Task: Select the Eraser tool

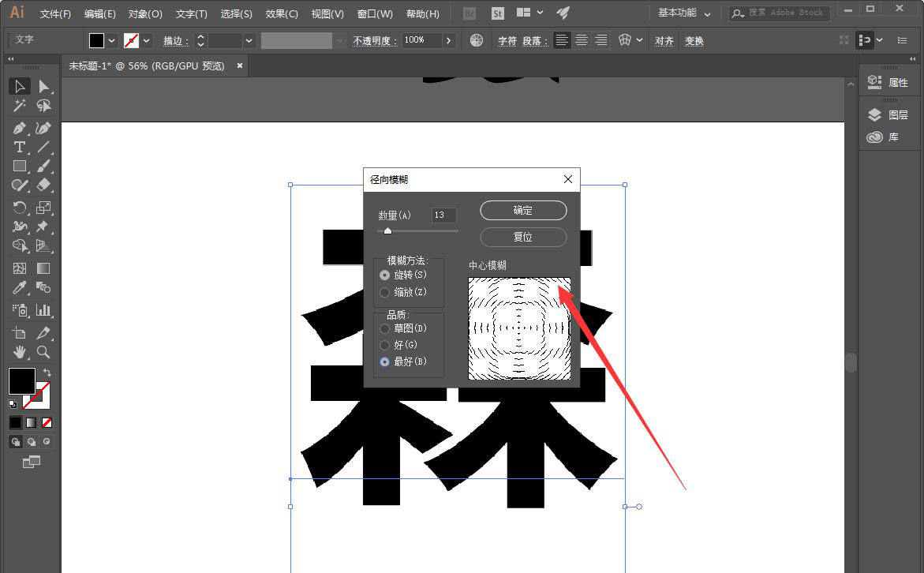Action: pos(43,185)
